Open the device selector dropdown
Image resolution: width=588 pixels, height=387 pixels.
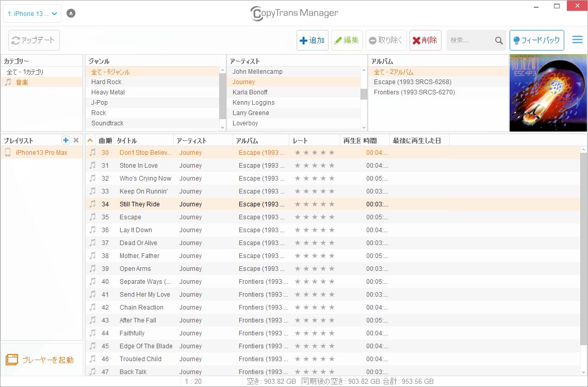pyautogui.click(x=32, y=13)
